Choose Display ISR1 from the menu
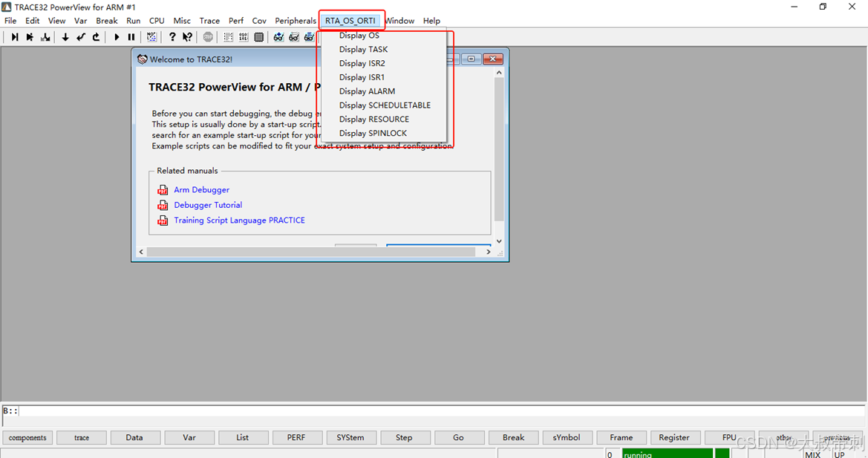 [362, 77]
